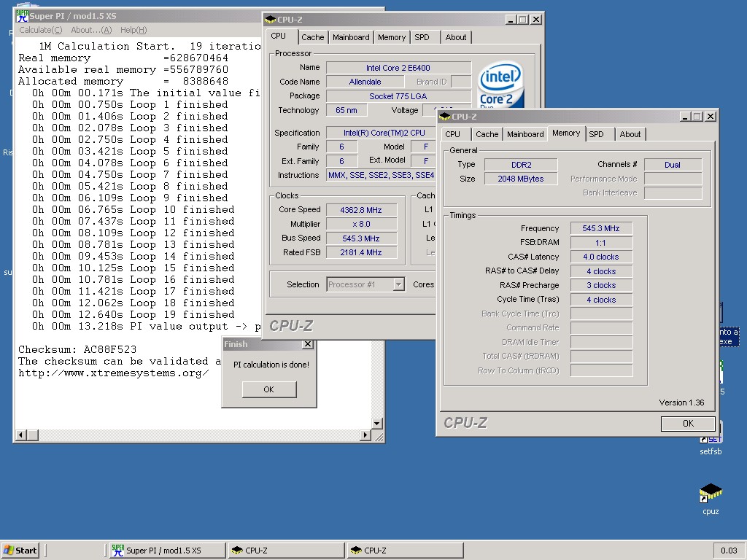Open the Help menu in Super PI

coord(133,30)
